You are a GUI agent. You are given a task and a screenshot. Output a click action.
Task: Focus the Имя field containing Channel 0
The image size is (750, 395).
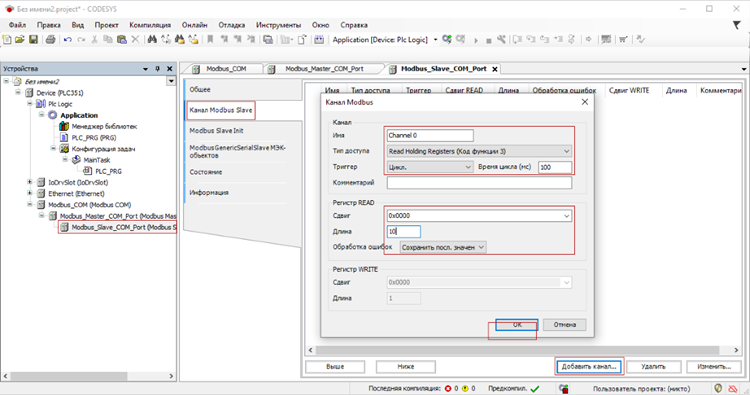point(430,135)
